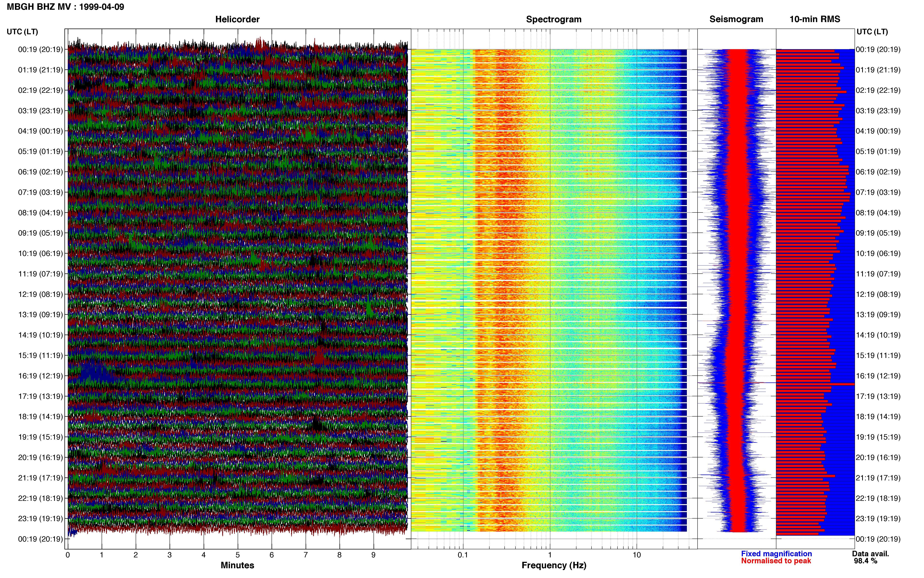The image size is (924, 578).
Task: Click the '0' tick on the Minutes axis
Action: (68, 555)
